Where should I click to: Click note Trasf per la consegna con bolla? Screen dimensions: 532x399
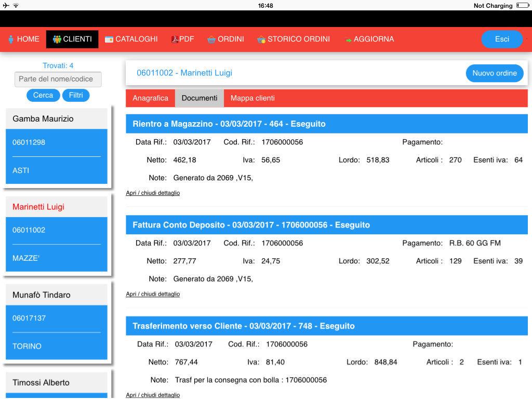[251, 380]
